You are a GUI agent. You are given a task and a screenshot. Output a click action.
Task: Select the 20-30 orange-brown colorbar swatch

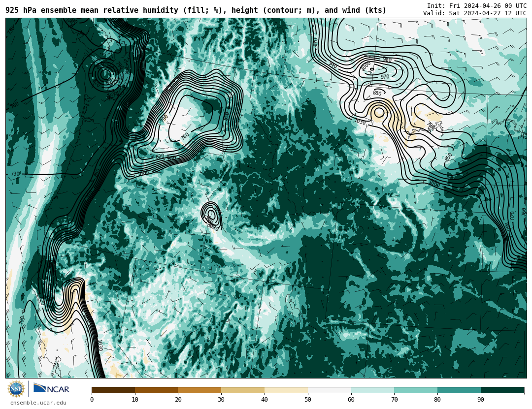pos(199,390)
